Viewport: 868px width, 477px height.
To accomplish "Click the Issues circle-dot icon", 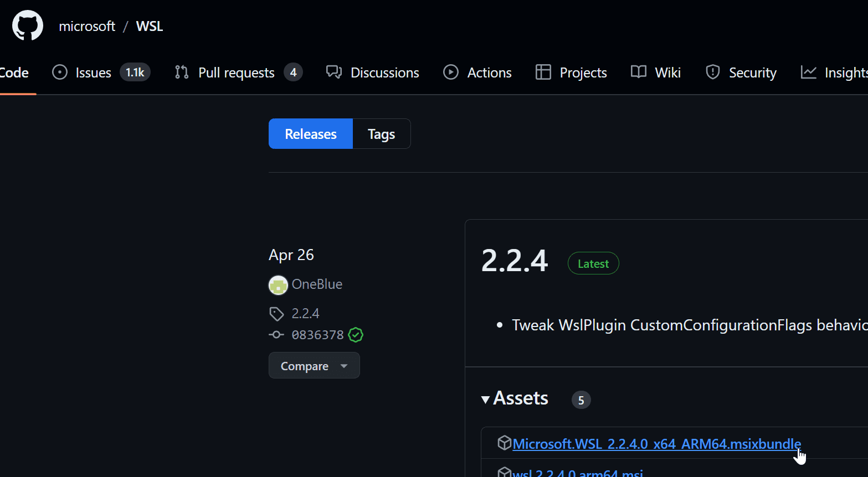I will click(60, 72).
